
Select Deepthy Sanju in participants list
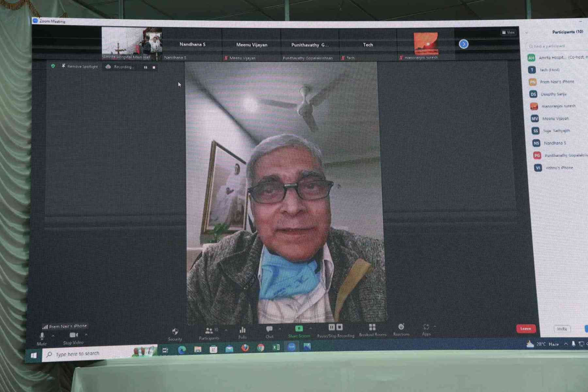click(x=558, y=94)
